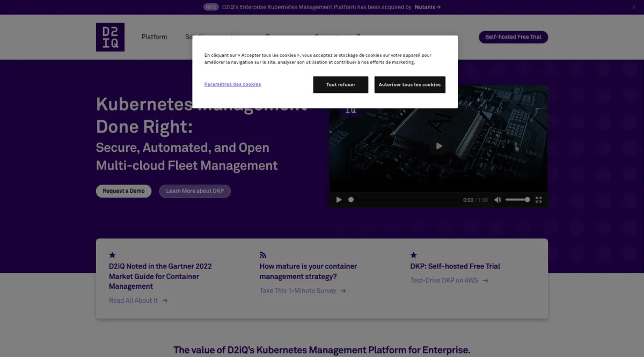Click the Request a Demo button
The image size is (644, 357).
click(x=124, y=191)
